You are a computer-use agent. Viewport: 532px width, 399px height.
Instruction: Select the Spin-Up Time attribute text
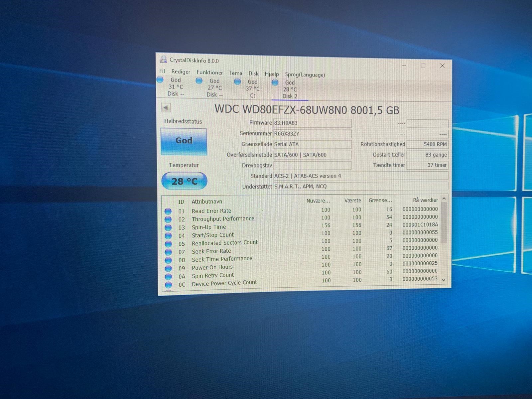tap(208, 227)
